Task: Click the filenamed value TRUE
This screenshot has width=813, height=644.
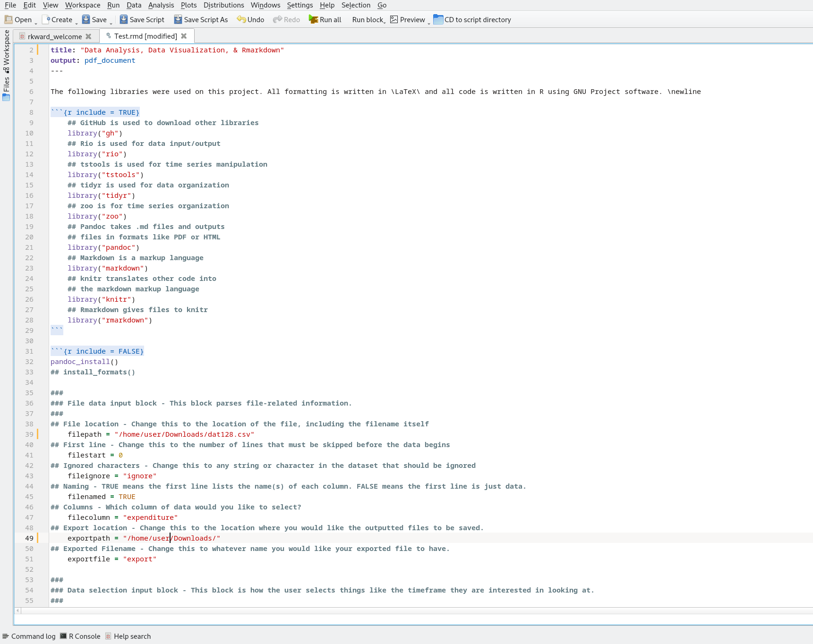Action: point(127,497)
